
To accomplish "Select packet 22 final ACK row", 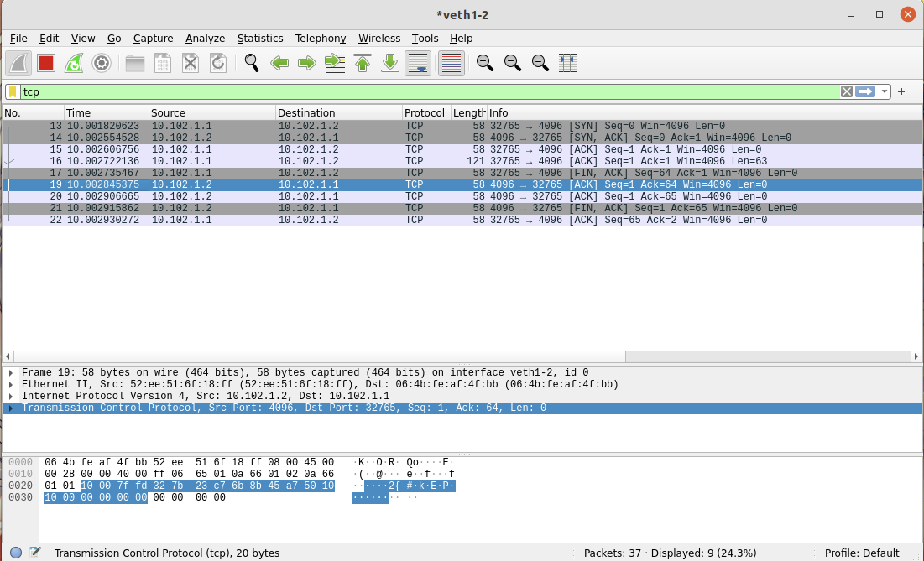I will click(462, 220).
